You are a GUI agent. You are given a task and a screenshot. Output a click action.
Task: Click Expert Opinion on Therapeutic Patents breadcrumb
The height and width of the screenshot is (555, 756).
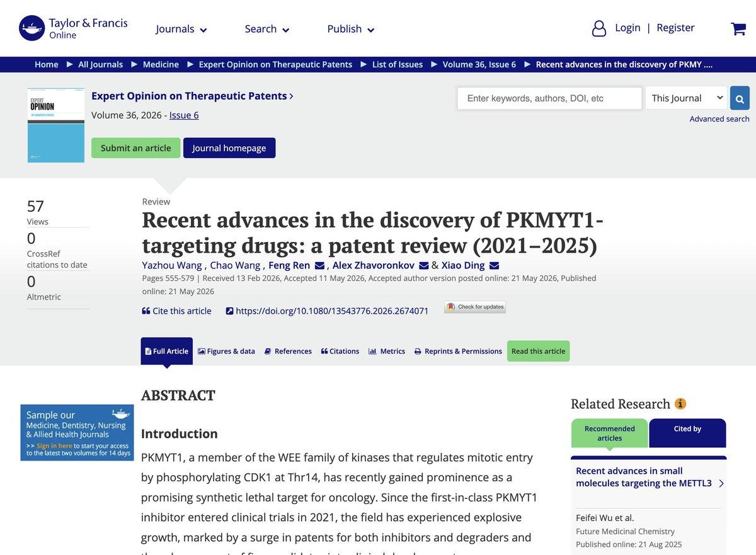(275, 64)
